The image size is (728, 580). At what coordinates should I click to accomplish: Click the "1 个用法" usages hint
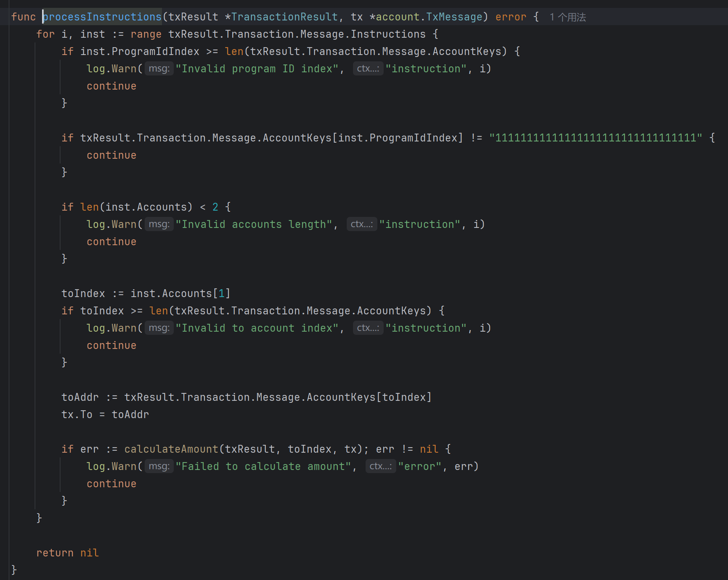coord(568,17)
